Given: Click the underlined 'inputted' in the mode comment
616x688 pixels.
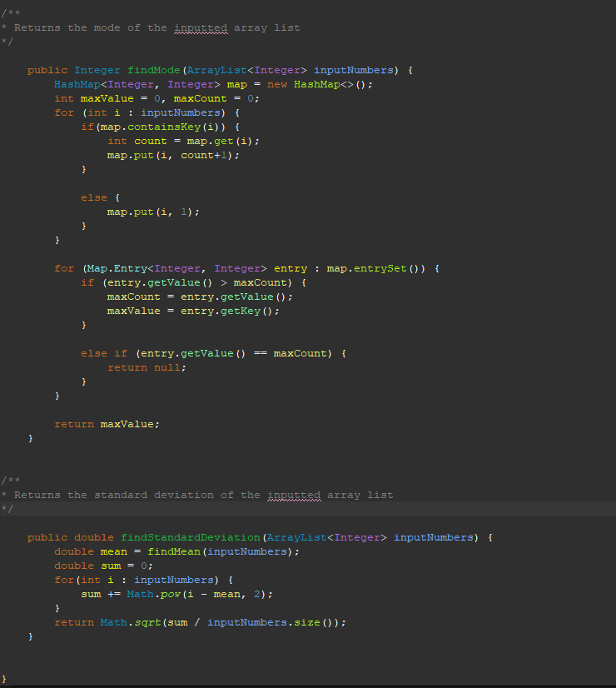Looking at the screenshot, I should tap(201, 27).
